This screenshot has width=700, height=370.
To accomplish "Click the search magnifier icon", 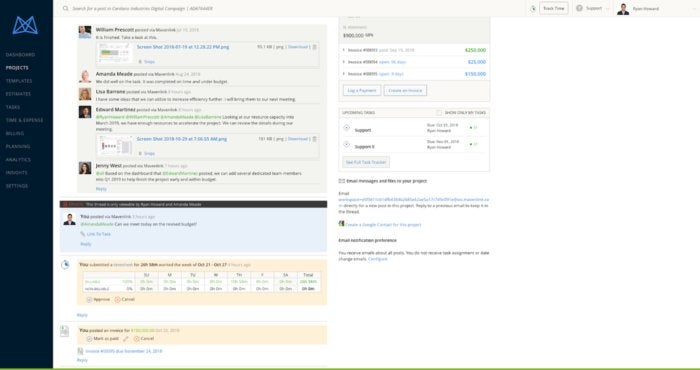I will tap(66, 8).
